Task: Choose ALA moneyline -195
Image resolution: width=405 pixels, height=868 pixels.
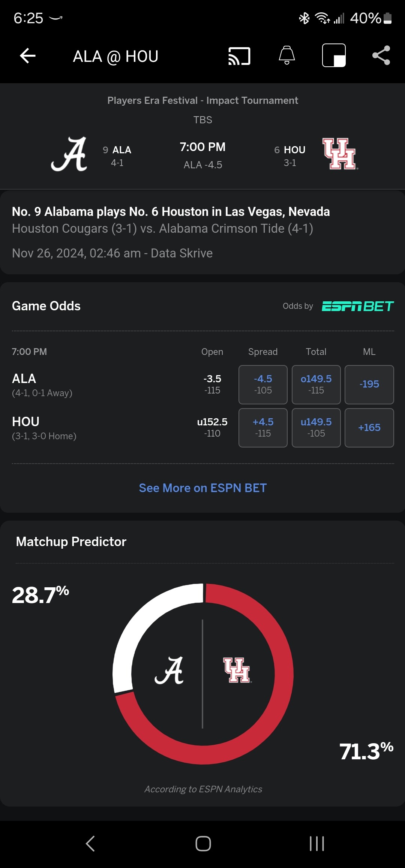Action: pyautogui.click(x=369, y=385)
